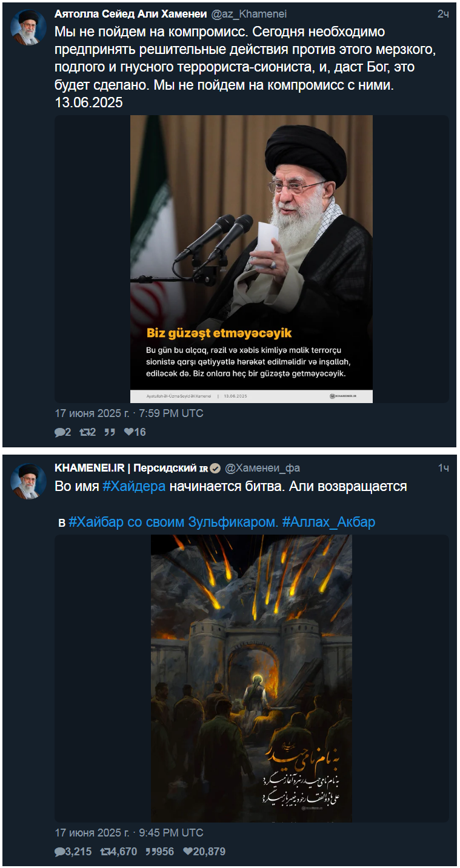Open the #Аллах_Акбар hashtag
Image resolution: width=460 pixels, height=868 pixels.
pyautogui.click(x=328, y=522)
